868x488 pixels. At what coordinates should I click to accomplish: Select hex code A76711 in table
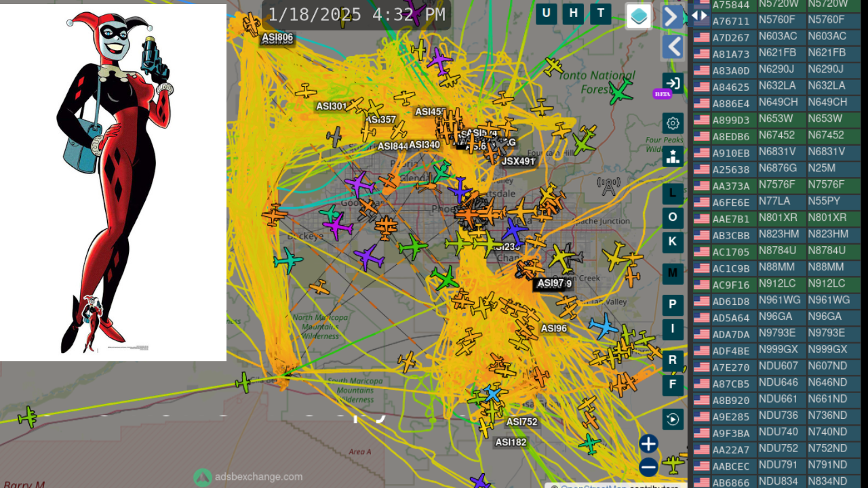click(x=731, y=22)
